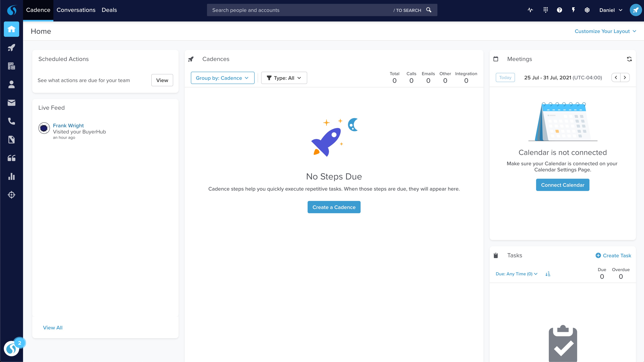Click the Connect Calendar button
This screenshot has height=362, width=644.
coord(563,185)
